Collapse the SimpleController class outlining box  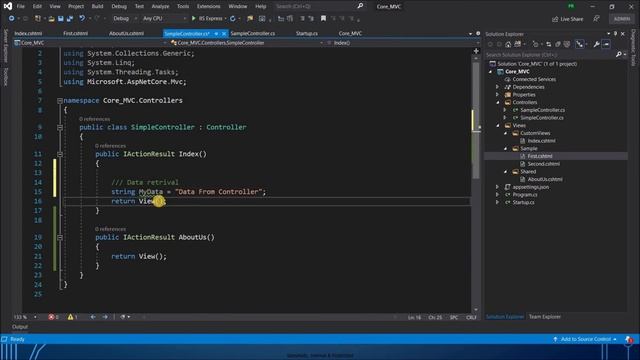(60, 127)
